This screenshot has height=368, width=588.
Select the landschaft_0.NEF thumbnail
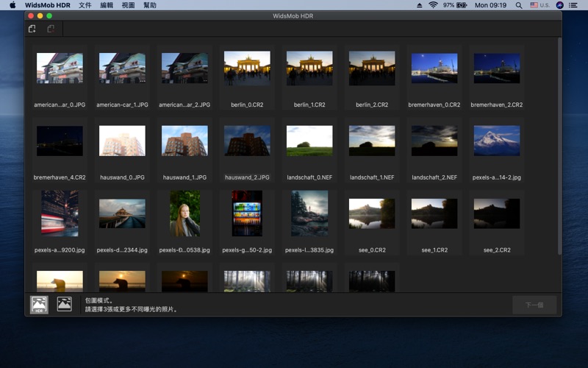(x=309, y=141)
